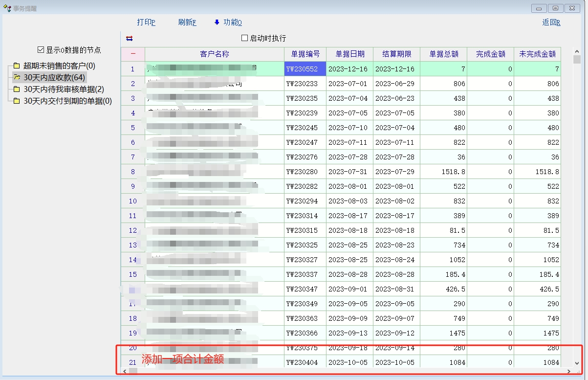This screenshot has width=588, height=380.
Task: Click the 返回 link
Action: point(551,22)
